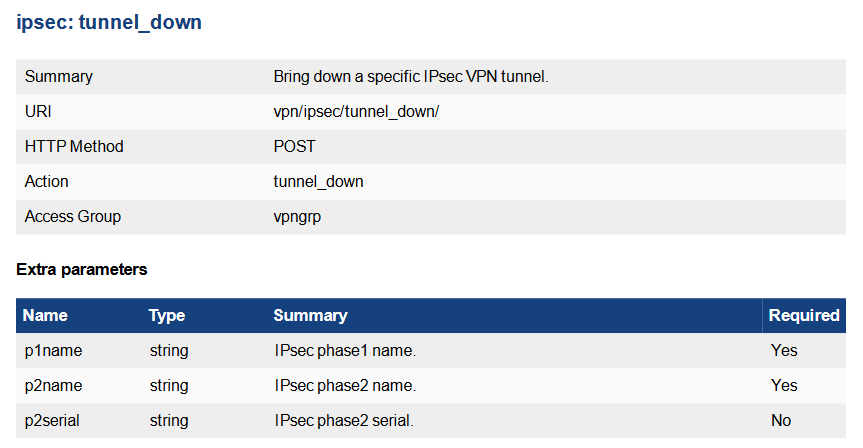Viewport: 863px width, 448px height.
Task: Click the HTTP Method row label
Action: (x=74, y=146)
